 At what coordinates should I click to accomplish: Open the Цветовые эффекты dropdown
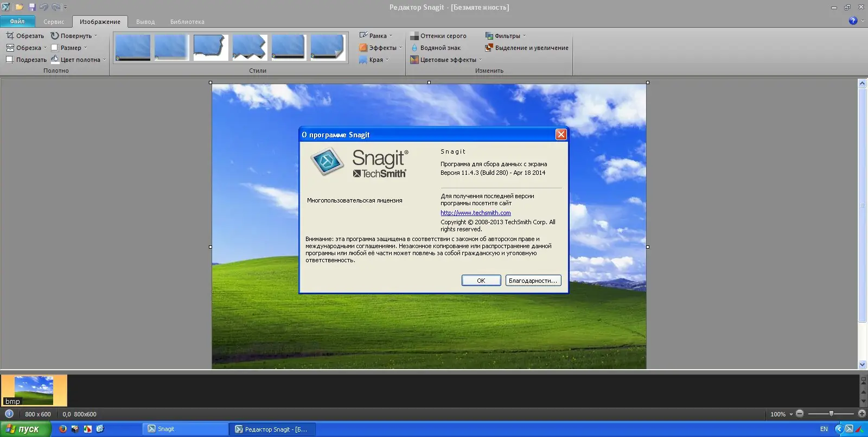coord(480,60)
